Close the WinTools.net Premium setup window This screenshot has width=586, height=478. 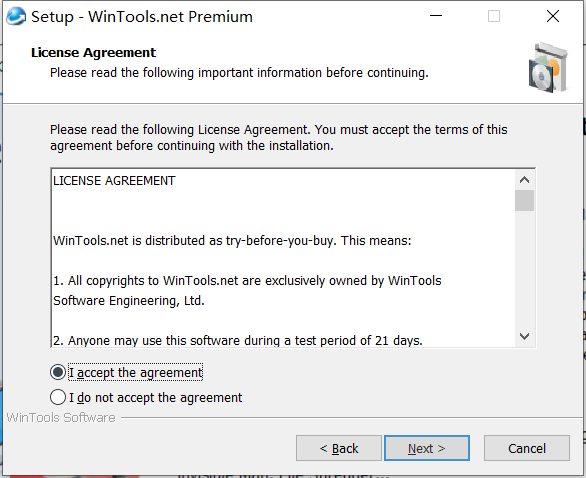click(x=553, y=16)
